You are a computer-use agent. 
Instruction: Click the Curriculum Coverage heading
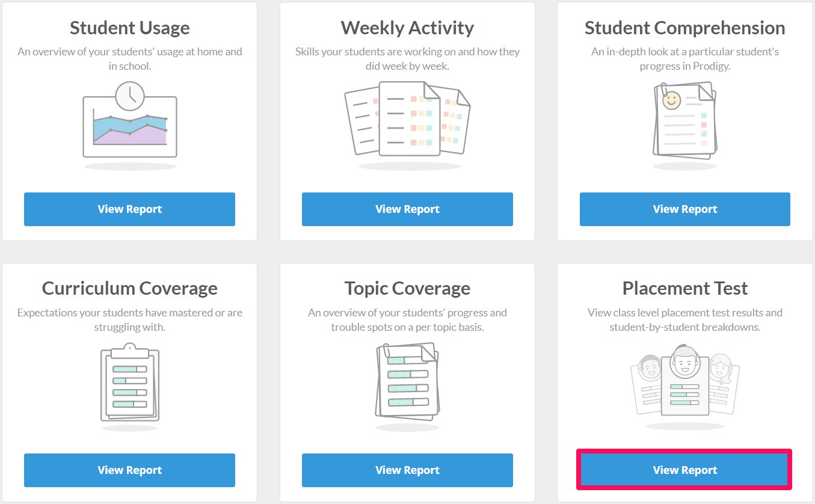[129, 288]
